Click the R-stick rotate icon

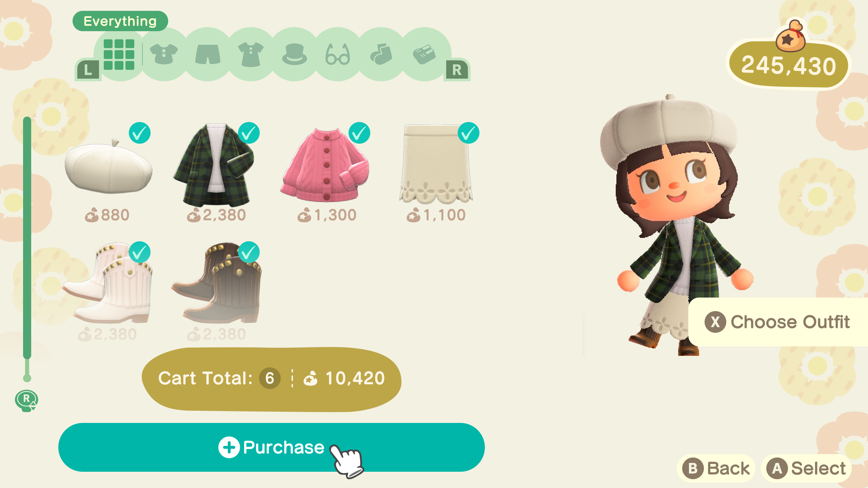26,400
